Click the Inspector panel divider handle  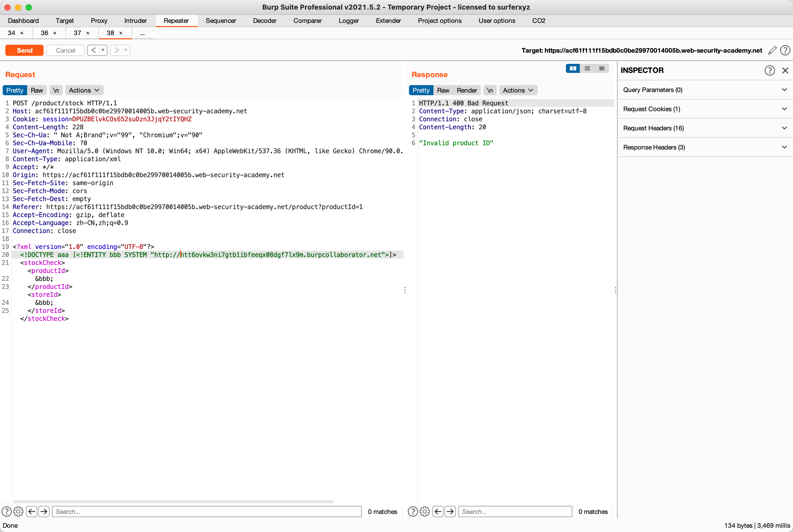615,290
